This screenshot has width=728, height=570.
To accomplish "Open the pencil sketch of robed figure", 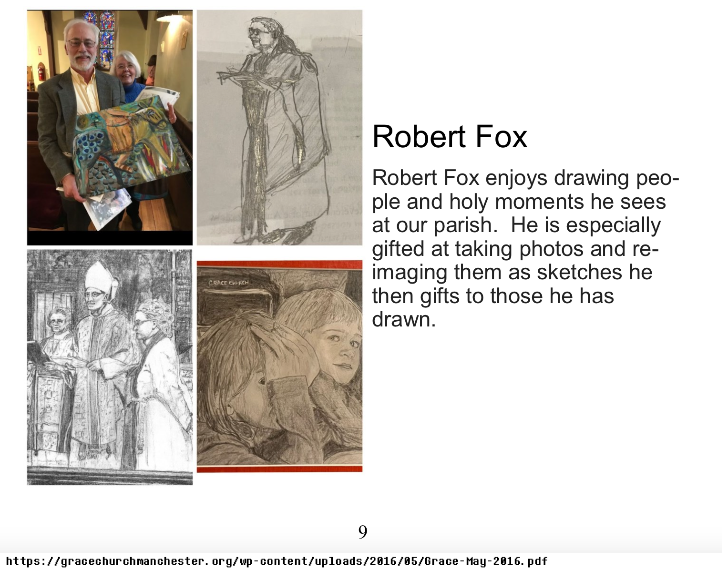I will 279,128.
